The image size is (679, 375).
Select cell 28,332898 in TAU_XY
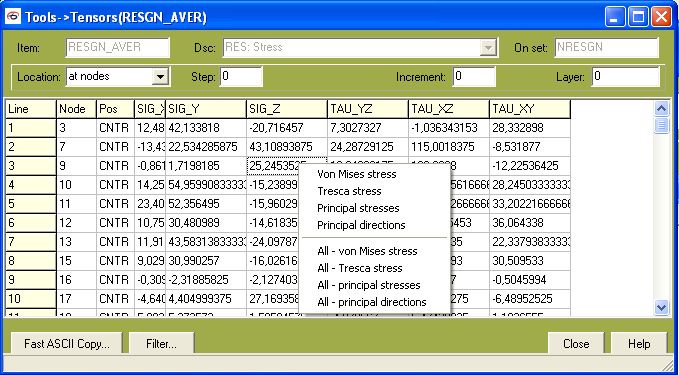[530, 128]
